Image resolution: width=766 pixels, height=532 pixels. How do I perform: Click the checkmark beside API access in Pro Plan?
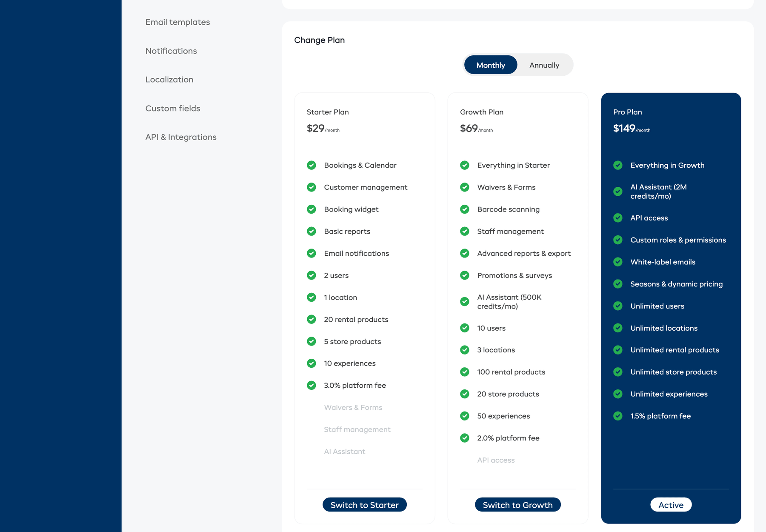tap(618, 217)
